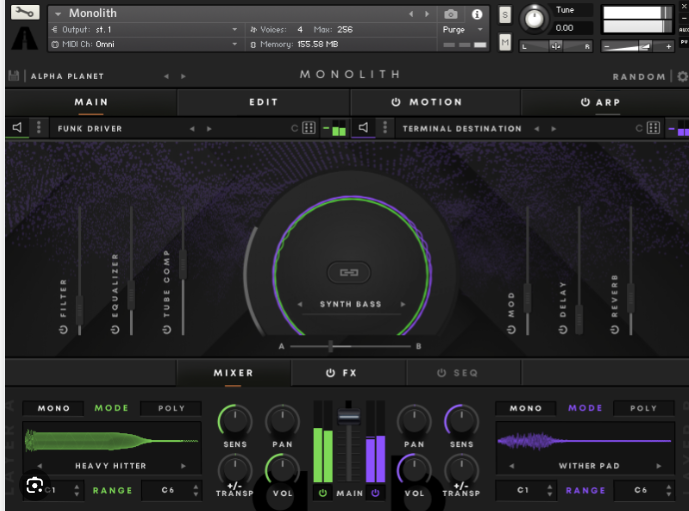Open layer B options three-dot menu

(x=385, y=128)
